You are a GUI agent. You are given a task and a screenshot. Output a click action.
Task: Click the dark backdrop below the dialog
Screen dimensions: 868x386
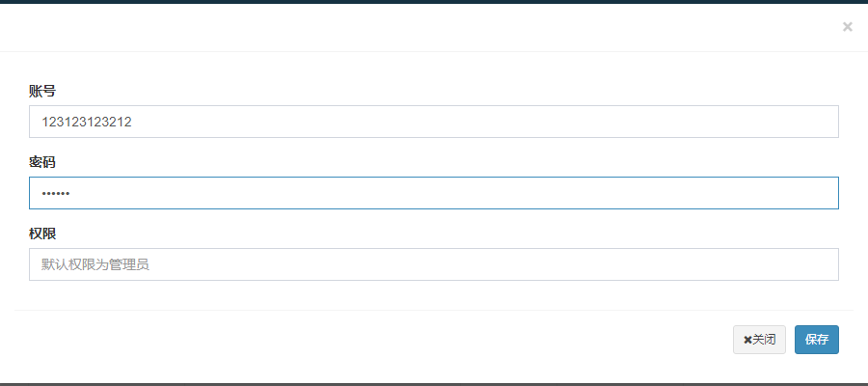(434, 384)
